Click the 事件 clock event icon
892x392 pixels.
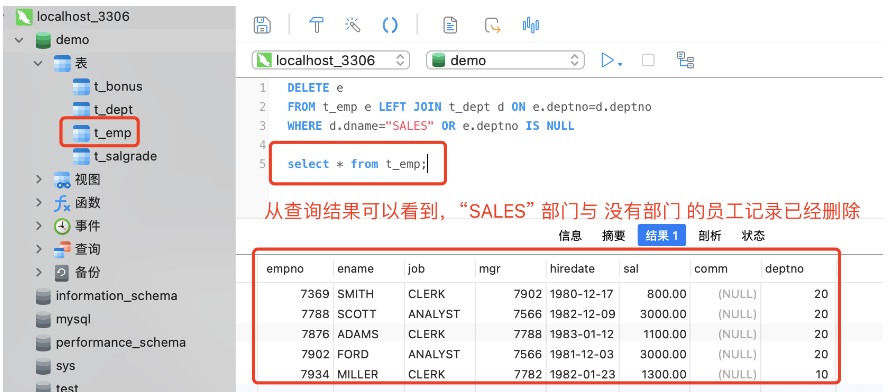point(62,226)
